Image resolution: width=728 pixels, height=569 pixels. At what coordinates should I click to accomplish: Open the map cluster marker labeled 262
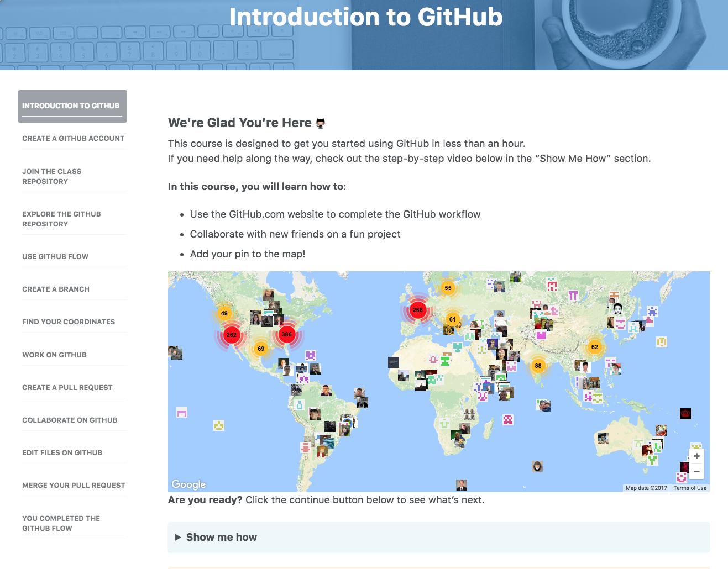(x=231, y=335)
